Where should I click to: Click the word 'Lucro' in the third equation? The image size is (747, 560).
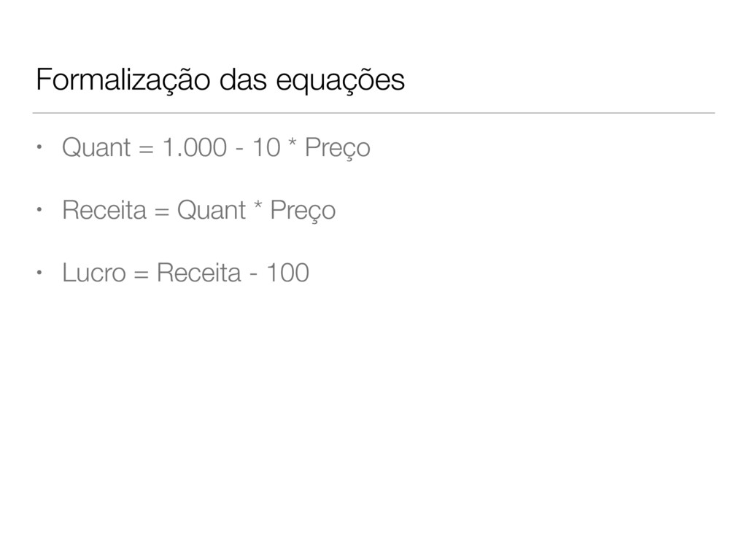tap(94, 273)
